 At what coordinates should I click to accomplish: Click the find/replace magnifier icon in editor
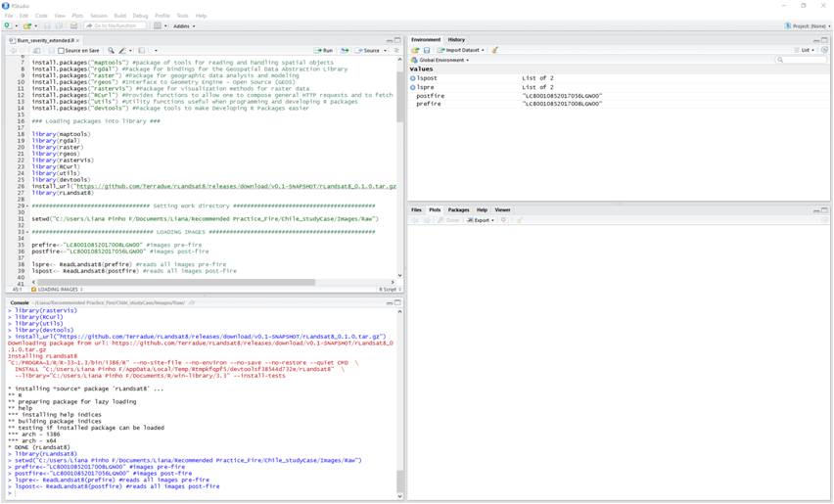[111, 50]
